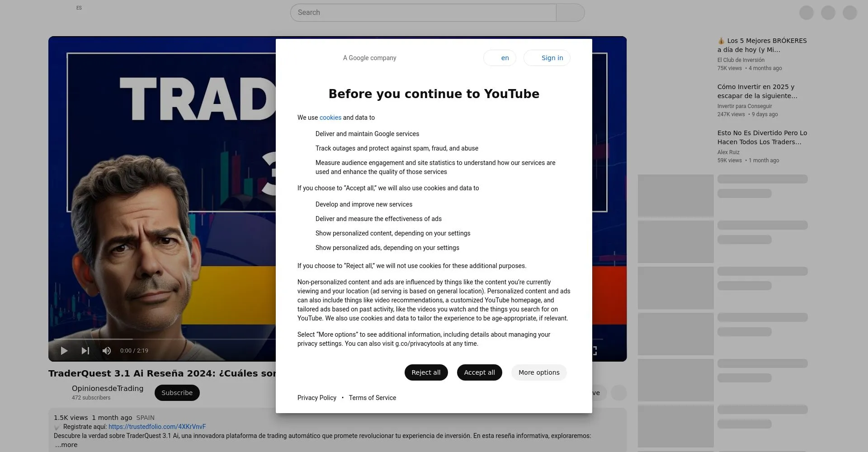This screenshot has width=868, height=452.
Task: Open Invertir para Conseguir channel
Action: pyautogui.click(x=745, y=106)
